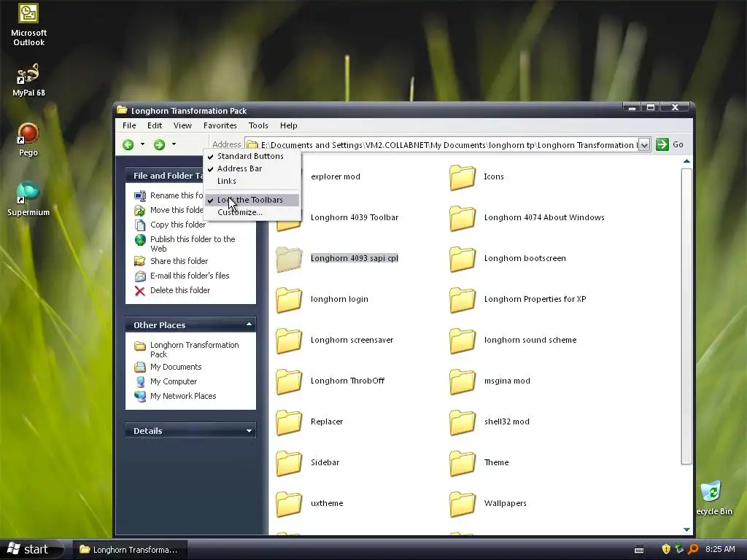The width and height of the screenshot is (747, 560).
Task: Click the vertical scrollbar thumb
Action: click(x=686, y=316)
